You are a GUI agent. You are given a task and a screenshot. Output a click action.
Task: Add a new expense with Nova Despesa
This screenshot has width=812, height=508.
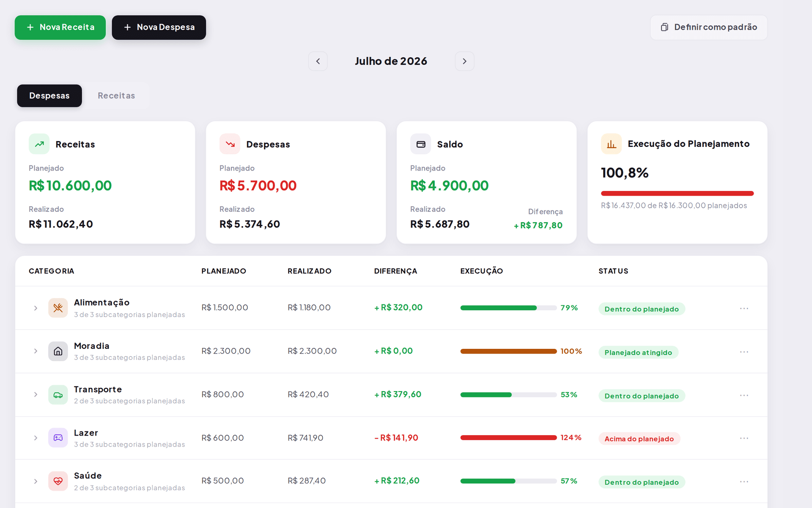click(x=159, y=28)
